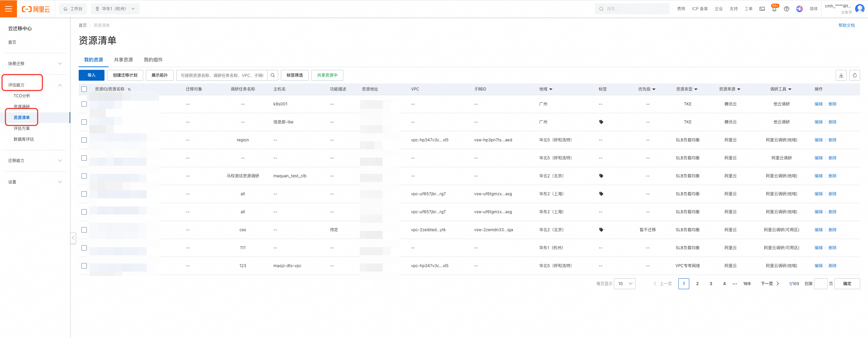868x338 pixels.
Task: Click the 展示拓扑 button
Action: [x=160, y=75]
